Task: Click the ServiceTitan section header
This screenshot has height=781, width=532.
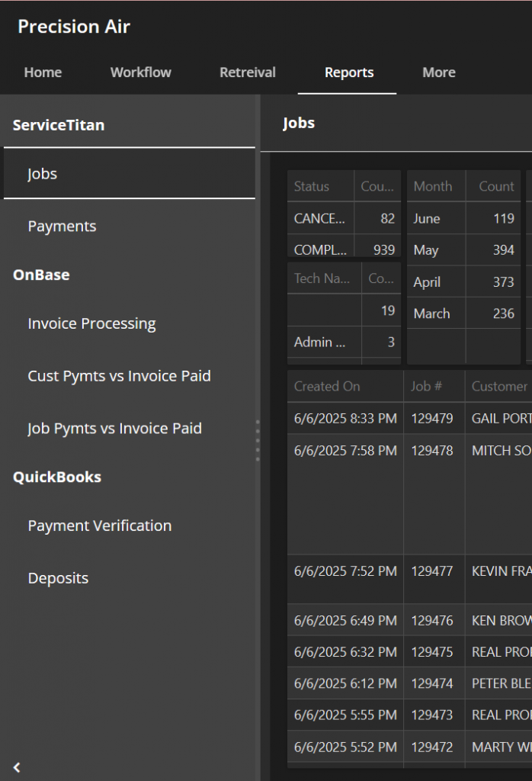Action: click(58, 125)
